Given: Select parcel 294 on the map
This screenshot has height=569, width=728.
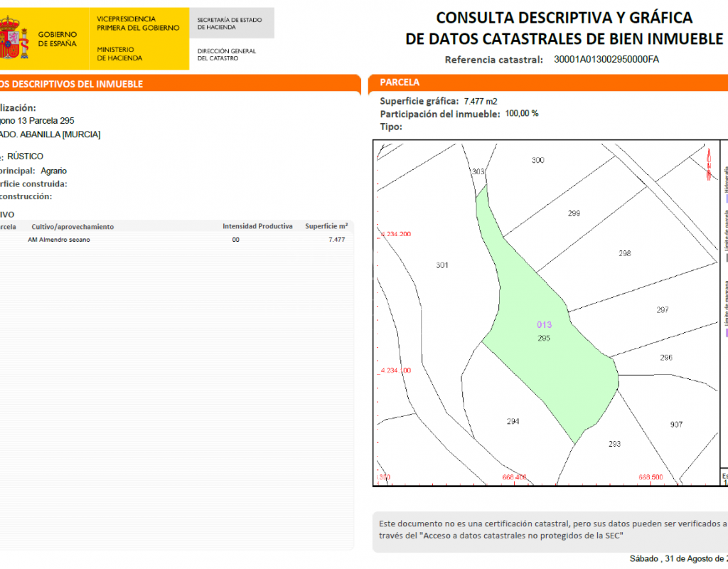Looking at the screenshot, I should 513,421.
